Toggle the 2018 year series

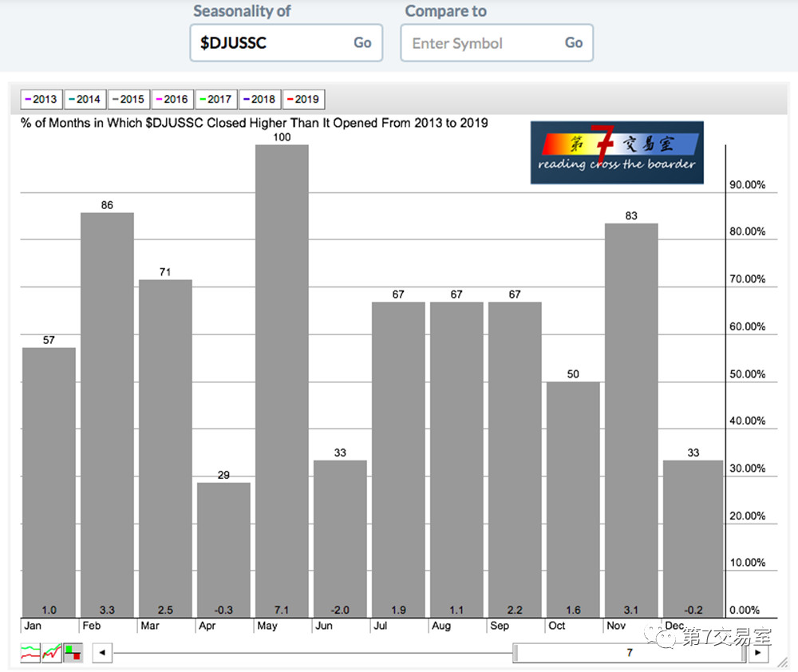pyautogui.click(x=259, y=99)
